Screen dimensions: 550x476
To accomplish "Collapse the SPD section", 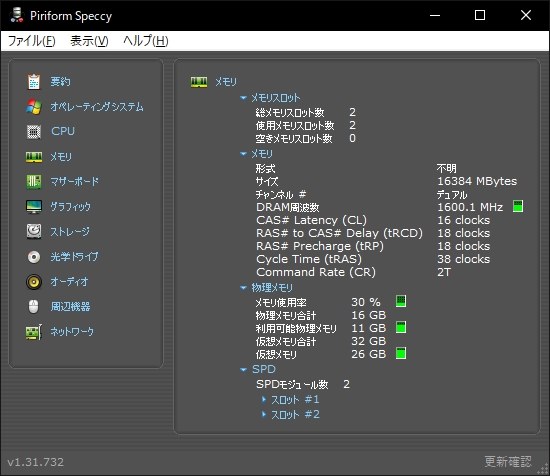I will [243, 369].
